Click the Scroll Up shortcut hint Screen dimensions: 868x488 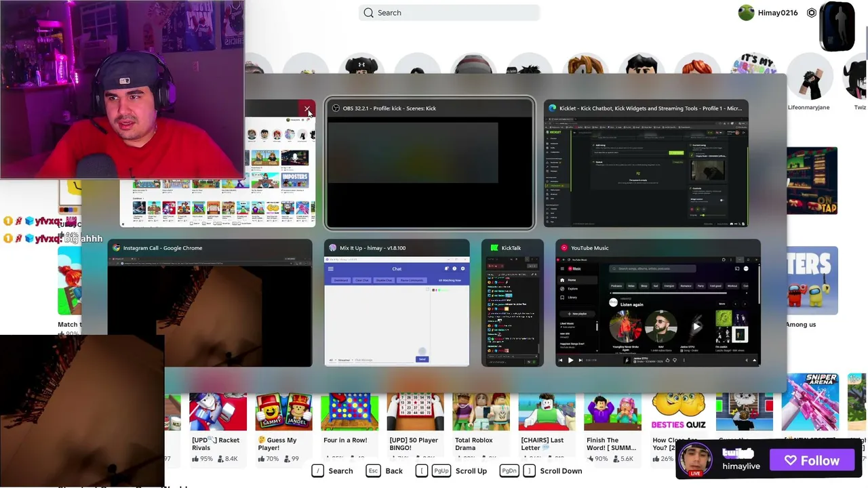(452, 471)
